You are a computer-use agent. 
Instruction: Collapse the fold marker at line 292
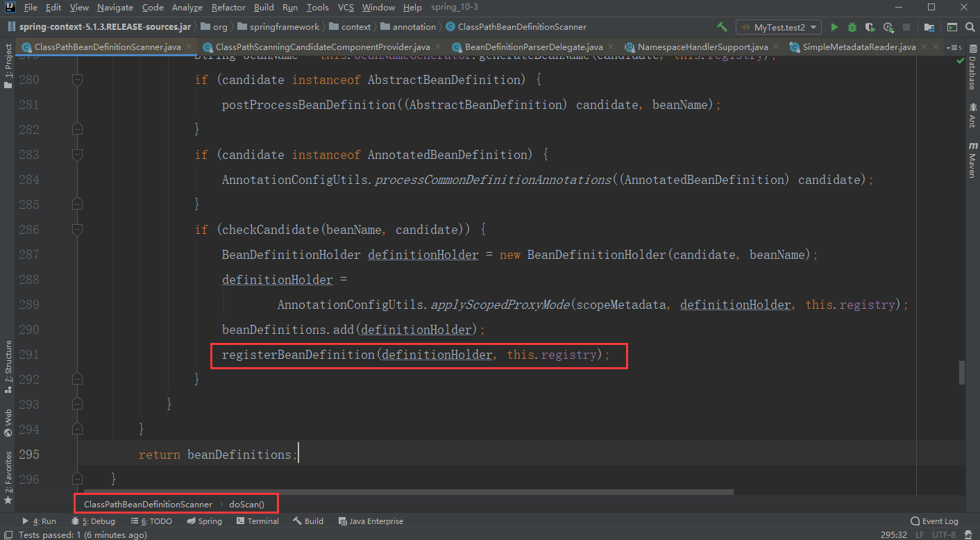(77, 380)
